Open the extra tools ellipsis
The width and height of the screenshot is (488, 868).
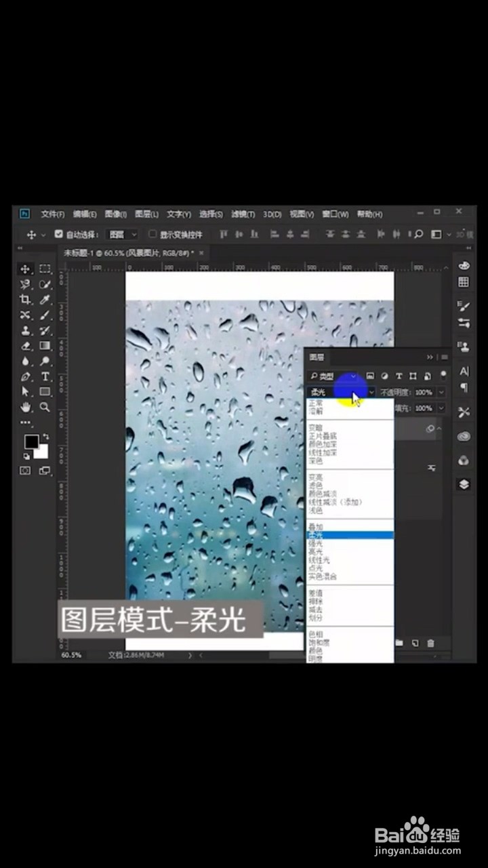coord(26,422)
